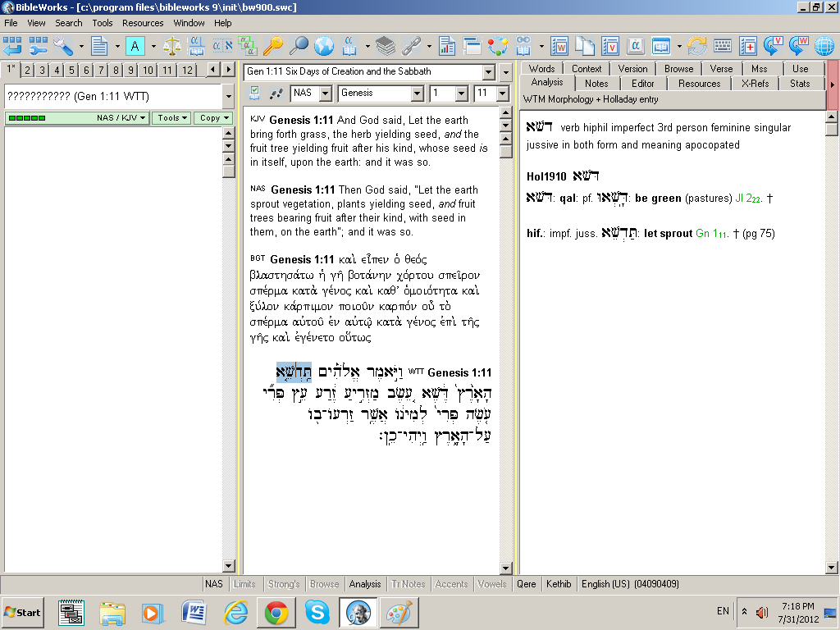Click the list icon with red W
Screen dimensions: 840x630
tap(559, 46)
